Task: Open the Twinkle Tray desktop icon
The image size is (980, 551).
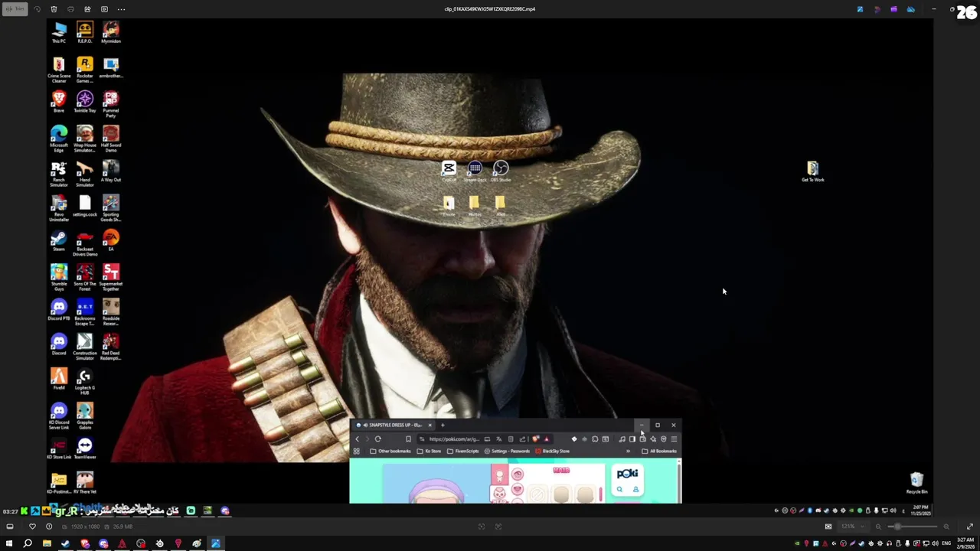Action: 85,102
